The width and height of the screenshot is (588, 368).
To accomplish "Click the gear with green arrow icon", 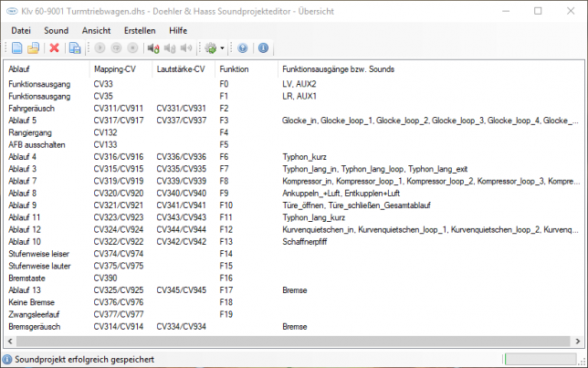I will pos(211,48).
